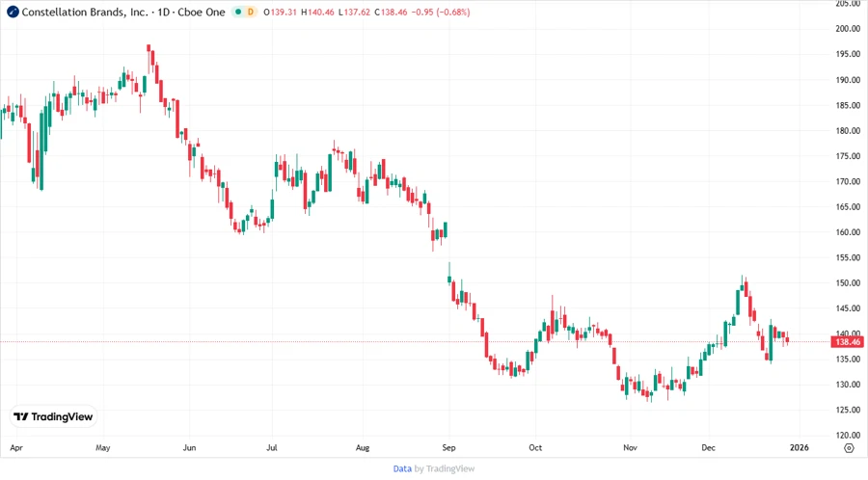Click the Dec label on time axis
Image resolution: width=868 pixels, height=480 pixels.
point(709,447)
